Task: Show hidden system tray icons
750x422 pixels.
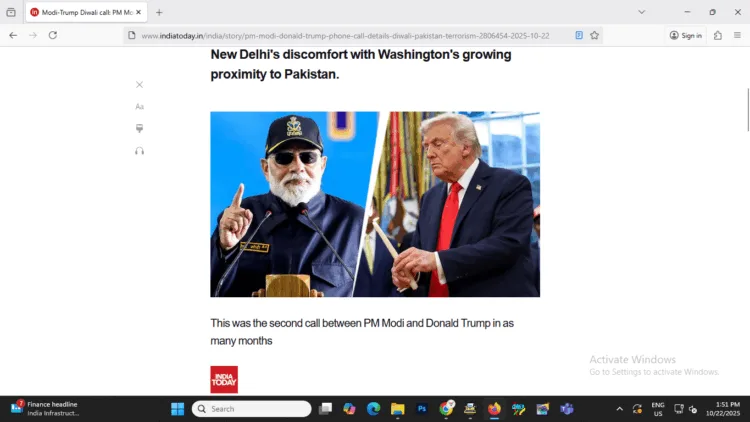Action: (x=619, y=409)
